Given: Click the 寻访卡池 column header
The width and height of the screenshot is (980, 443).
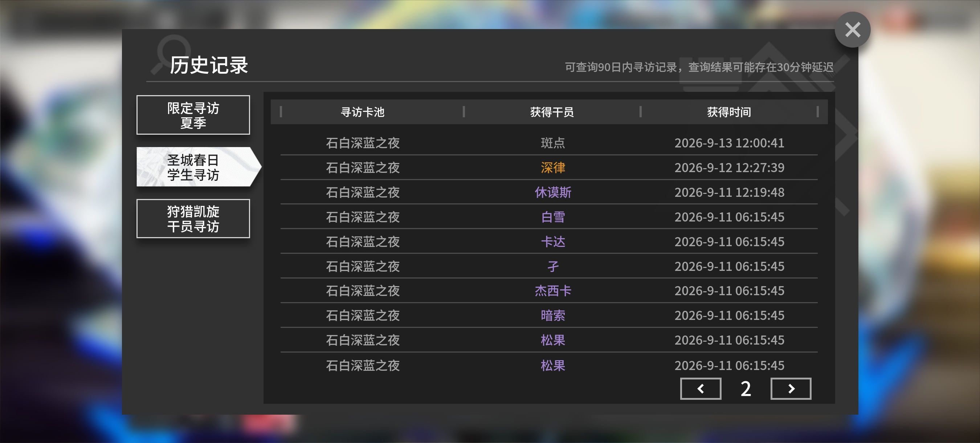Looking at the screenshot, I should coord(362,112).
